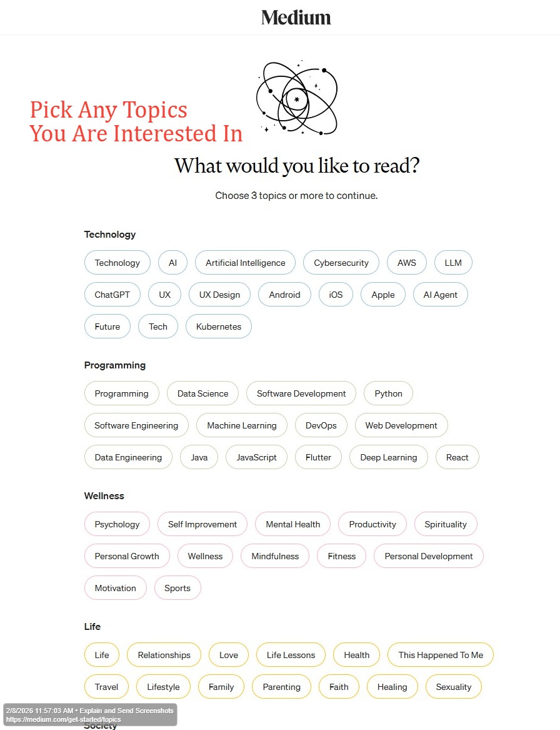The width and height of the screenshot is (560, 730).
Task: Select the AWS topic chip
Action: tap(406, 263)
